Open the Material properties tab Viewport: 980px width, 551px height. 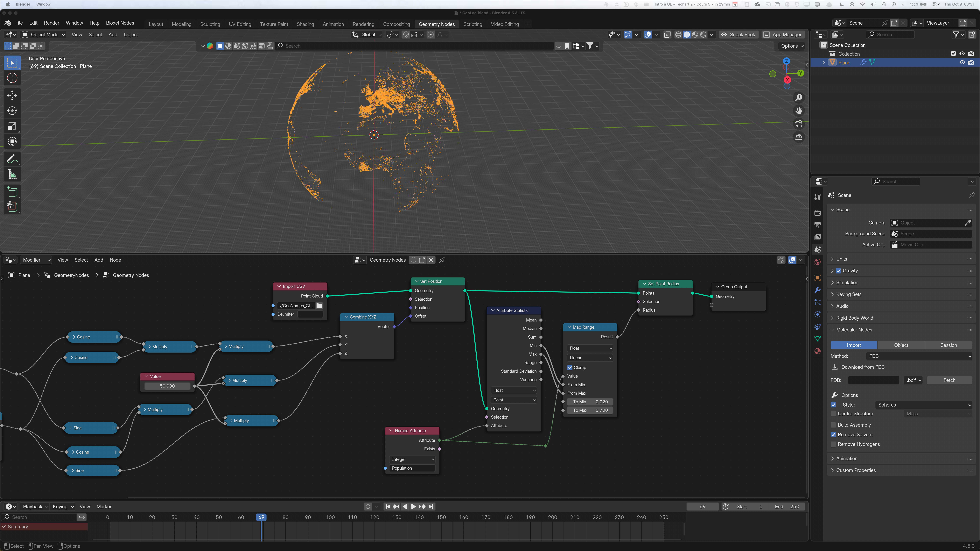coord(818,351)
